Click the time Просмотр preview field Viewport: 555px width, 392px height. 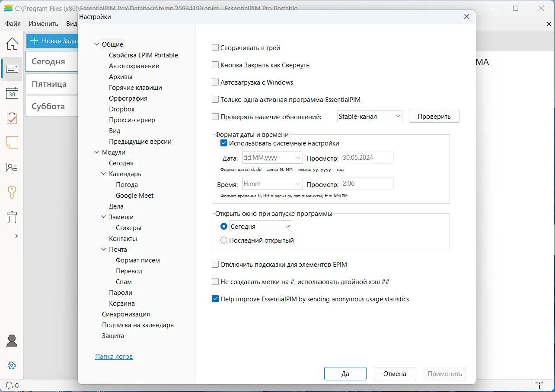pos(367,184)
